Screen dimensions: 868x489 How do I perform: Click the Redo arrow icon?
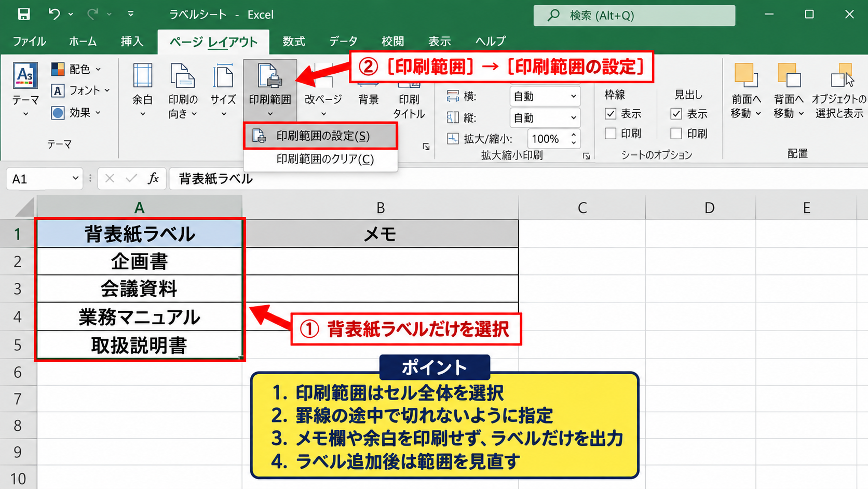(93, 14)
